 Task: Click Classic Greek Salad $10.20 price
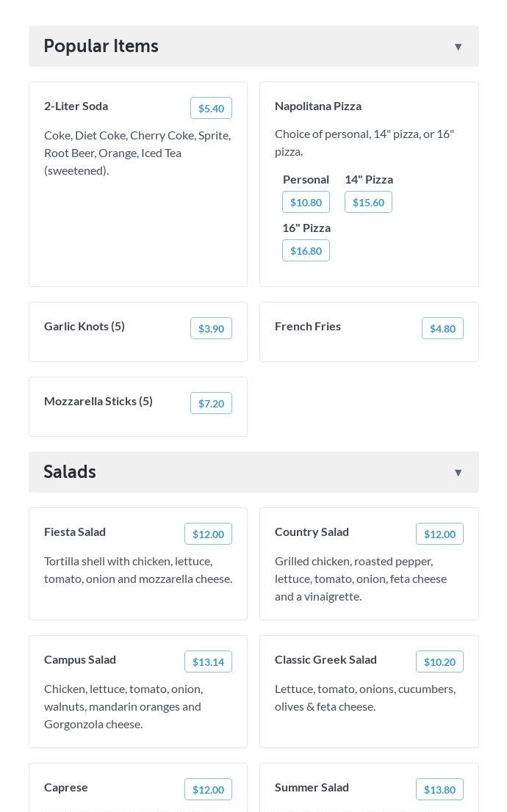[x=439, y=661]
